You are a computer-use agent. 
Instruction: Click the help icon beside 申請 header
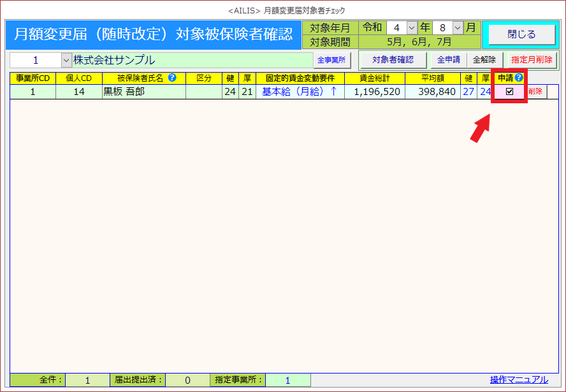519,78
